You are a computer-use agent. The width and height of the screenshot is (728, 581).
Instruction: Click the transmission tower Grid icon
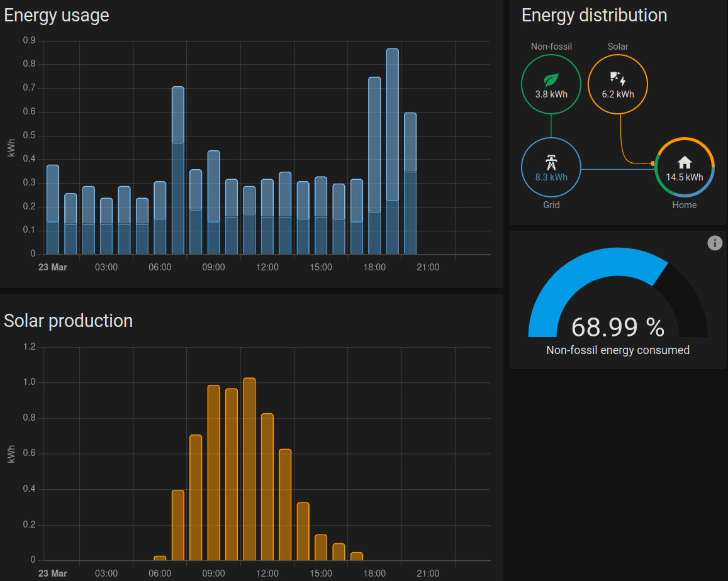(x=551, y=162)
